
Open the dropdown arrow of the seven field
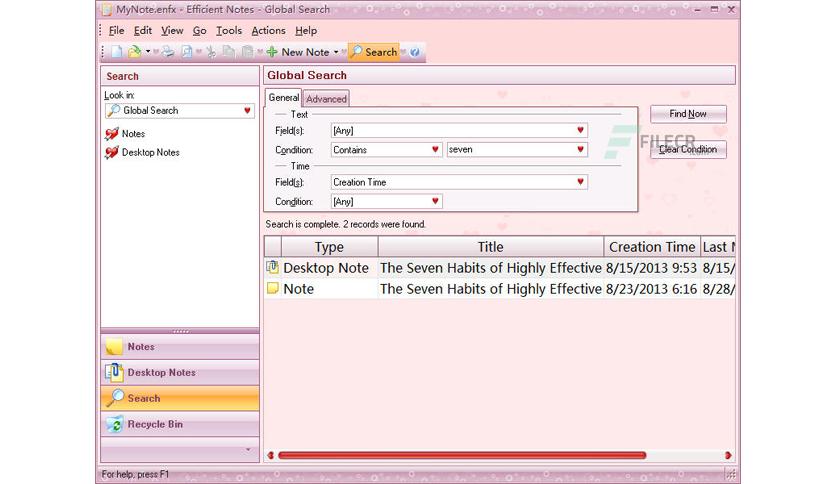click(x=581, y=150)
